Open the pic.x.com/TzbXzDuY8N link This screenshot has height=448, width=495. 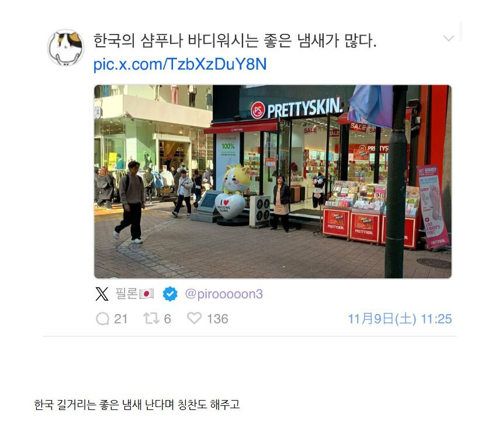[x=180, y=64]
